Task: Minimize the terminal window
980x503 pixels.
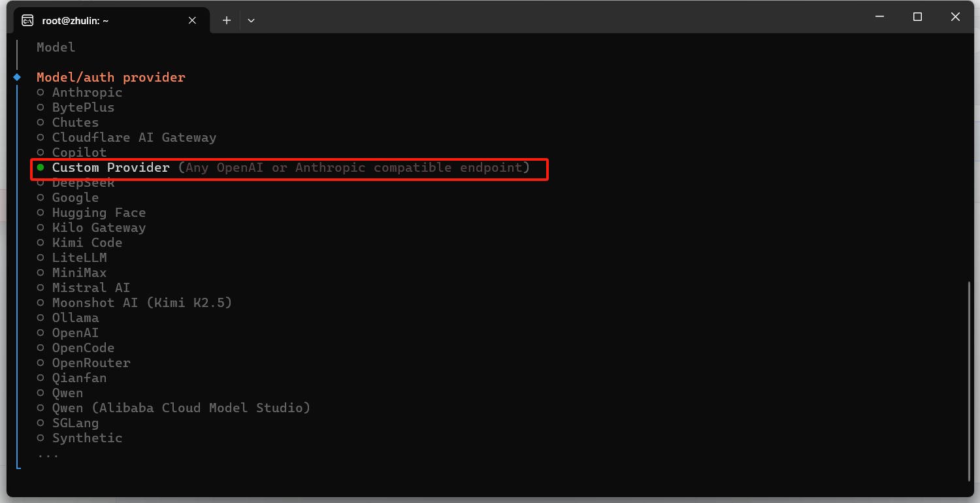Action: 879,17
